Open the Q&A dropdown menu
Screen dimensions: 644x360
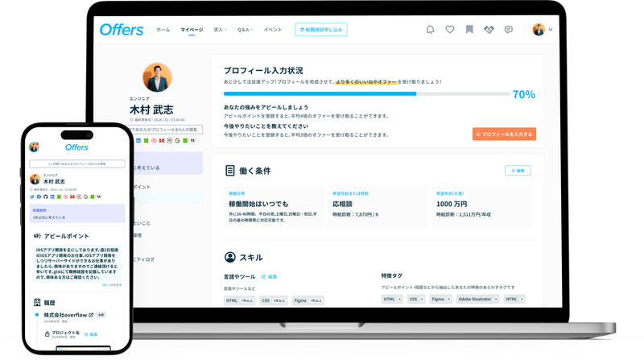pos(246,30)
